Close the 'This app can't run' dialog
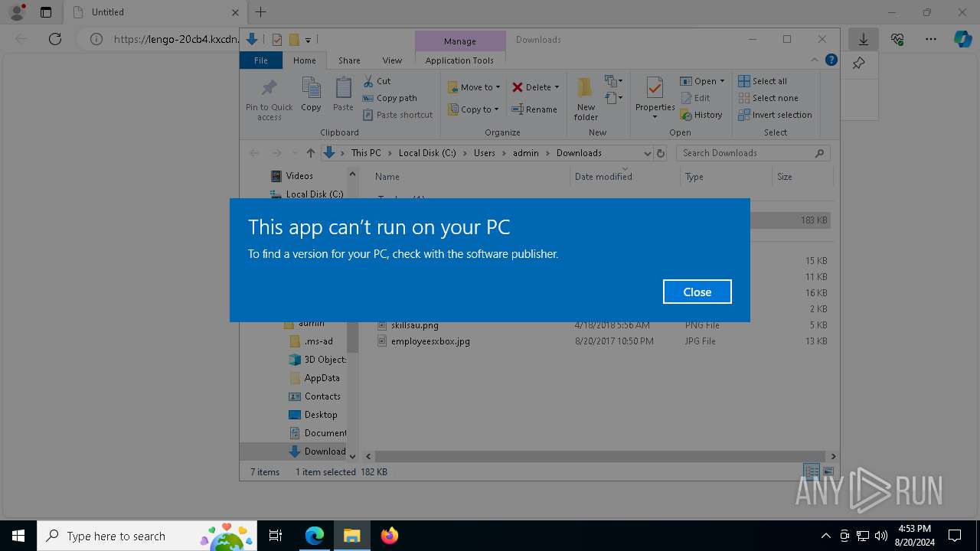The height and width of the screenshot is (551, 980). (697, 292)
